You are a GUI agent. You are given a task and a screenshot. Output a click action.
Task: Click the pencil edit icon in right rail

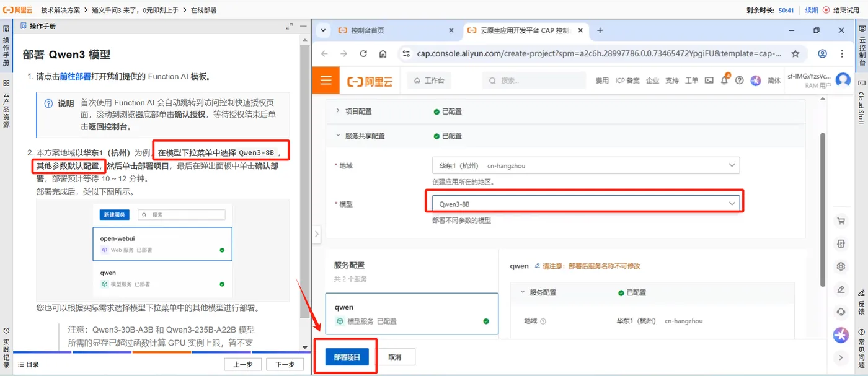(841, 289)
